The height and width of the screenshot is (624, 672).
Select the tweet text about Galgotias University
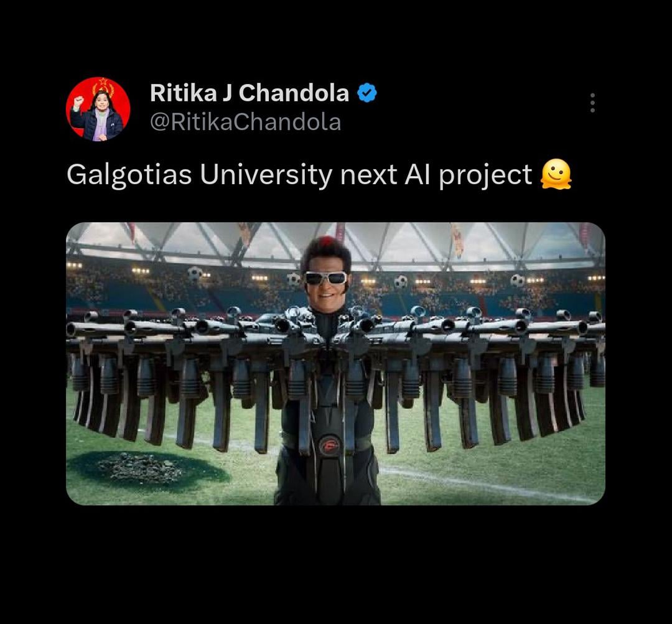click(319, 175)
